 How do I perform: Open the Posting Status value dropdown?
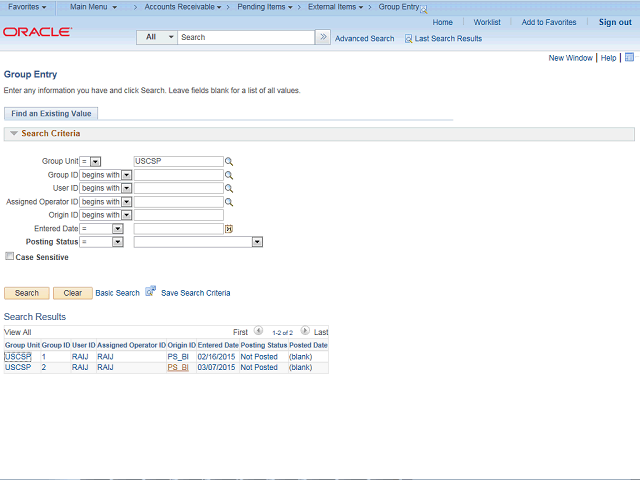click(257, 242)
